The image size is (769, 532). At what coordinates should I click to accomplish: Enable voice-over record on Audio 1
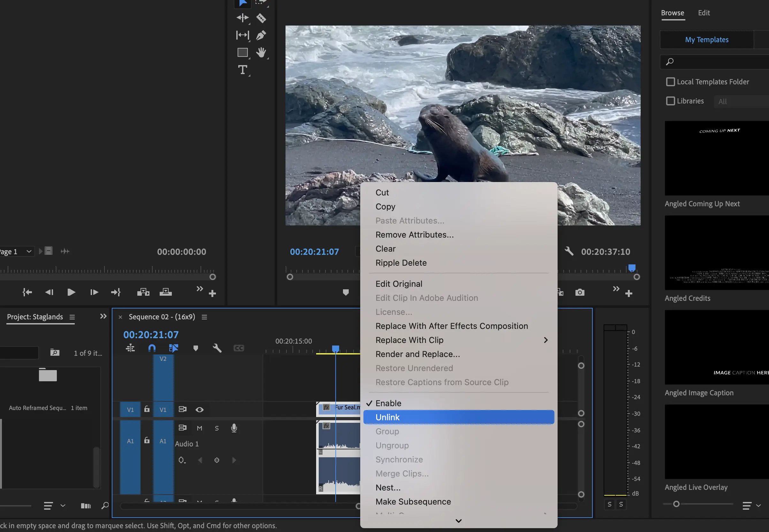[x=234, y=428]
